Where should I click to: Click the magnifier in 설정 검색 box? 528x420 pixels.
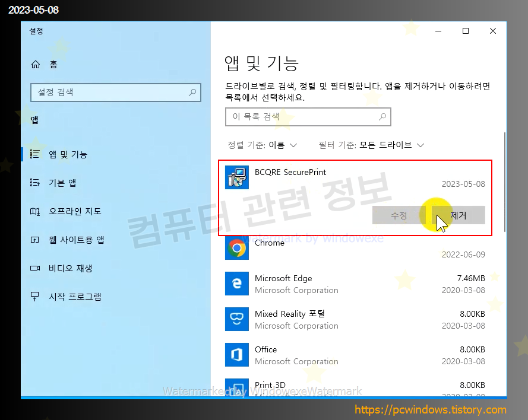coord(192,92)
